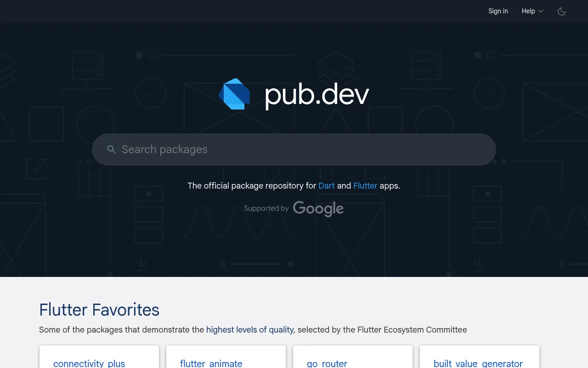Open the go_router package
The height and width of the screenshot is (368, 588).
[327, 363]
